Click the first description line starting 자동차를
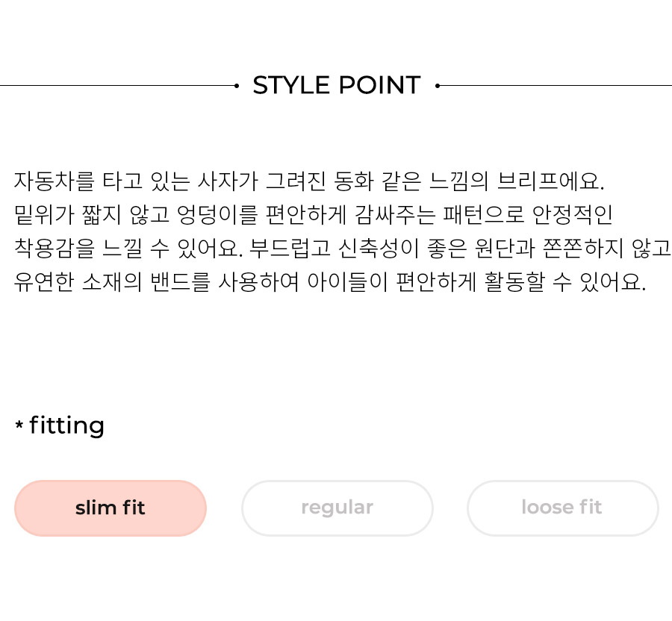This screenshot has width=672, height=621. (x=309, y=181)
